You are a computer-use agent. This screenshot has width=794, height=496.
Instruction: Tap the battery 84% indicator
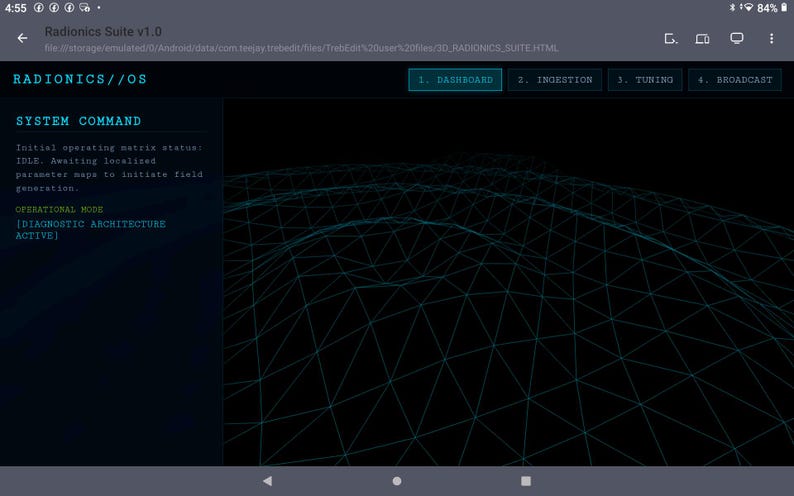[x=773, y=8]
